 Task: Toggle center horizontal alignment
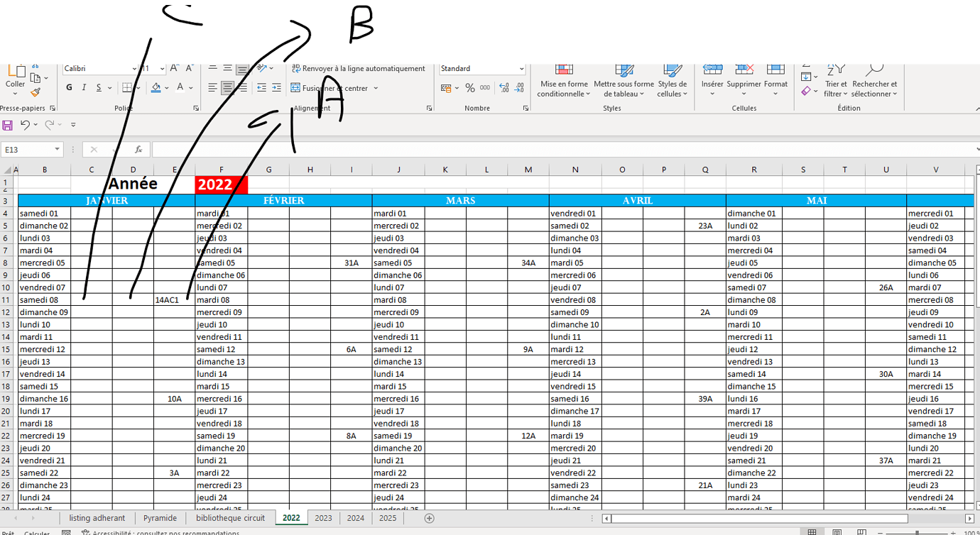[x=227, y=88]
